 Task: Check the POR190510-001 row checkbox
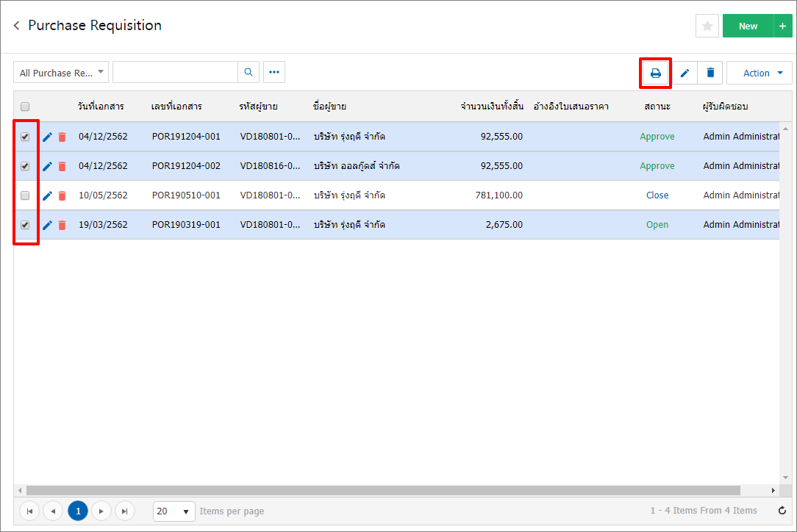pos(25,195)
